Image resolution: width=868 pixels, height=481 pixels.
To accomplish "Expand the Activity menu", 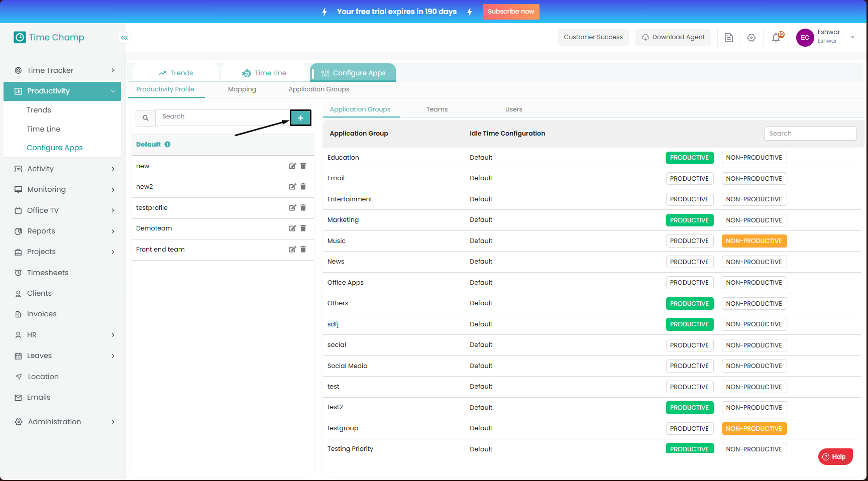I will [62, 169].
